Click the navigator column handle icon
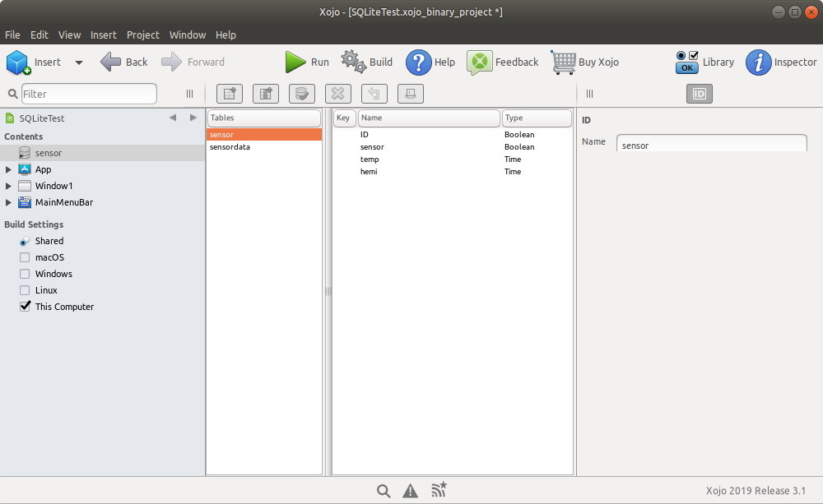This screenshot has width=823, height=504. pyautogui.click(x=189, y=94)
